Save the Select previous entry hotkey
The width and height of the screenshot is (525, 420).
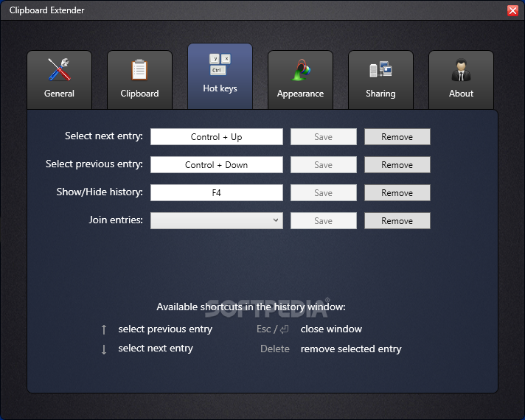[x=324, y=164]
